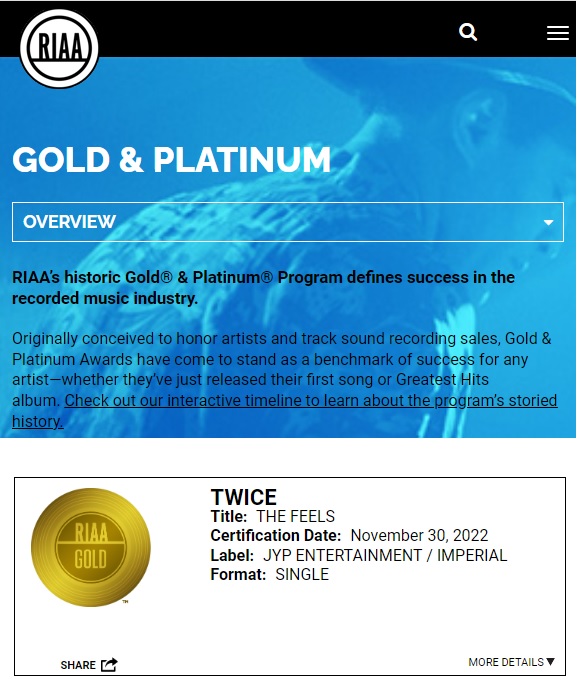Click the label JYP ENTERTAINMENT / IMPERIAL
Screen dimensions: 578x693
385,555
